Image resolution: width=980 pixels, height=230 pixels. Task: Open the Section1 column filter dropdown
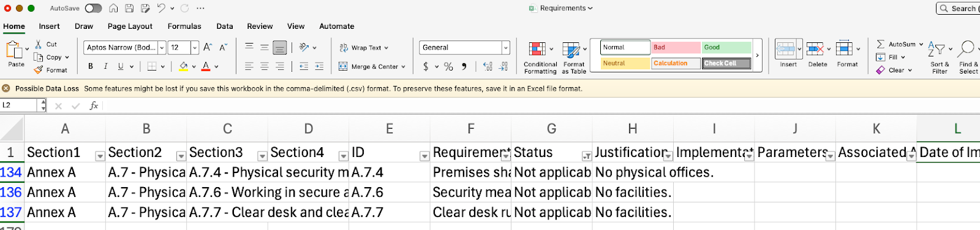tap(100, 156)
